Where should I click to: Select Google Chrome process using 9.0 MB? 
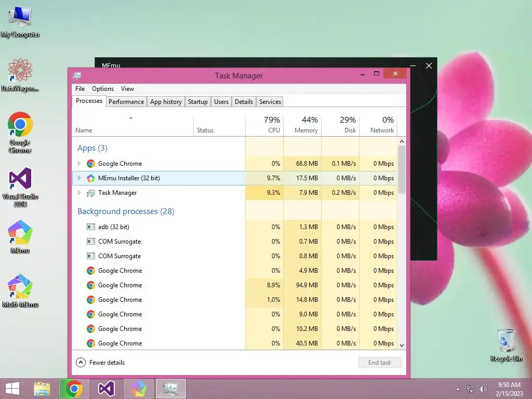point(234,314)
